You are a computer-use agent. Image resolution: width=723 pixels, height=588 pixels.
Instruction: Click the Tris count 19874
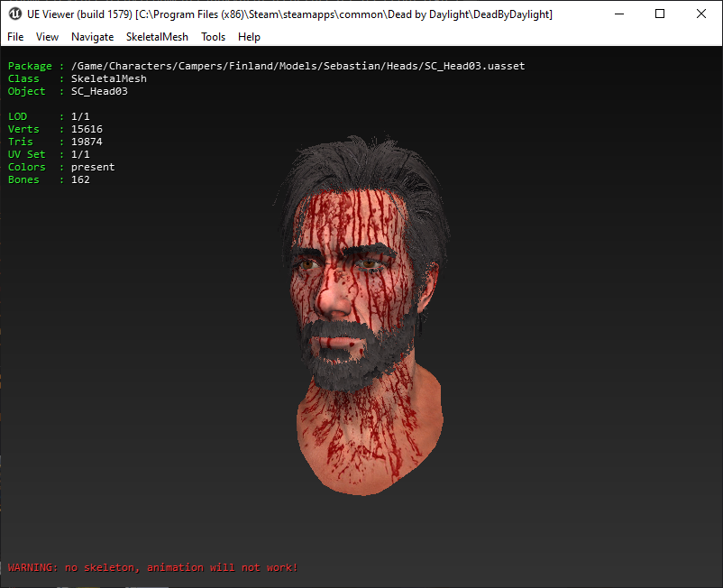pyautogui.click(x=87, y=142)
